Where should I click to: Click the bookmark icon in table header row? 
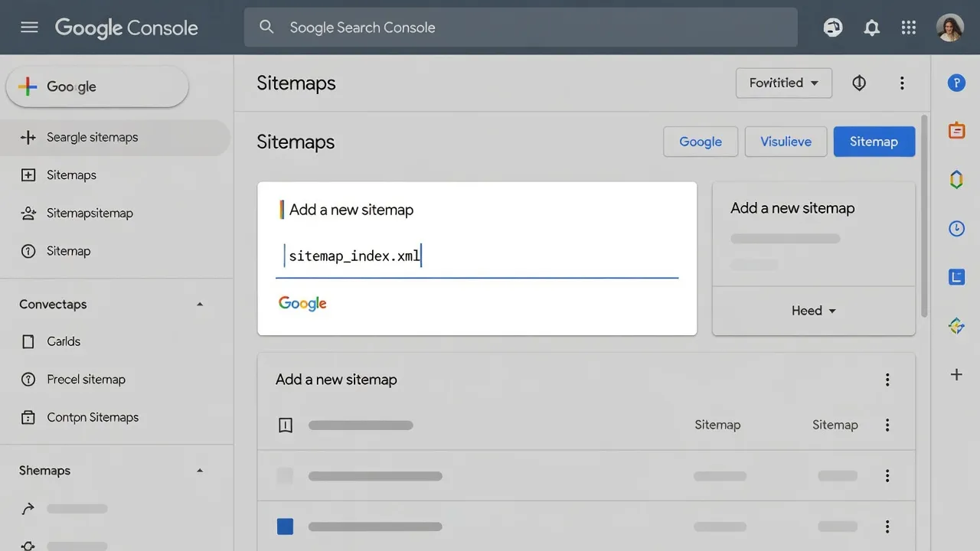[286, 425]
